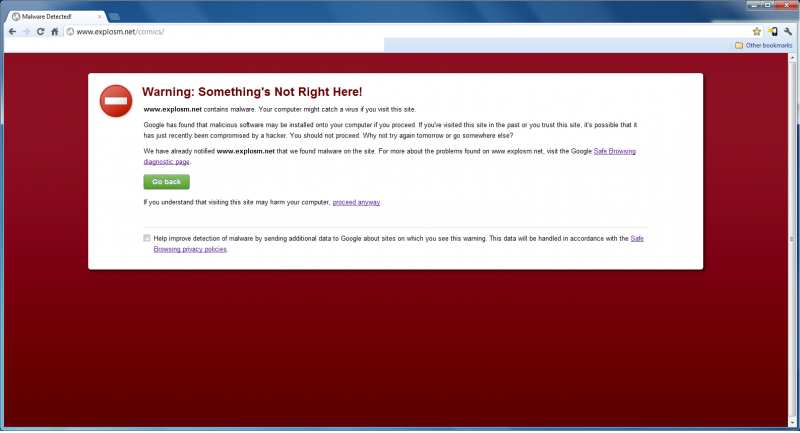Click the browser forward arrow
800x433 pixels.
point(27,32)
